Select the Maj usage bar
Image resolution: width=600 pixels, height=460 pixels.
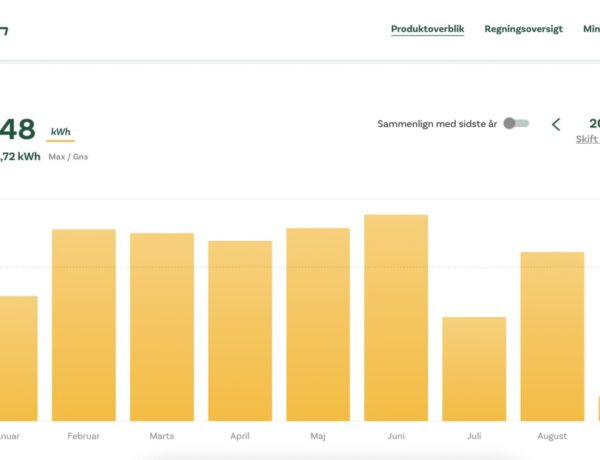click(318, 324)
